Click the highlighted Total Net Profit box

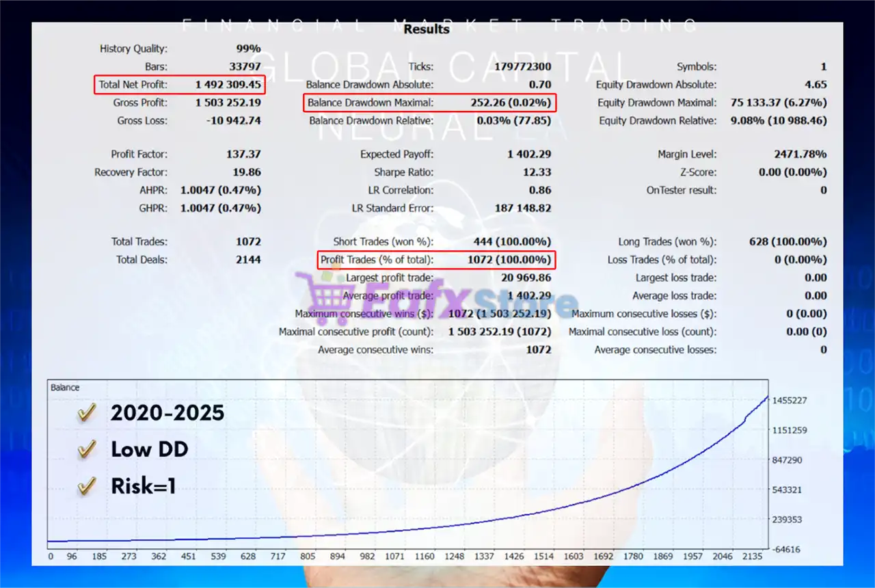coord(180,85)
